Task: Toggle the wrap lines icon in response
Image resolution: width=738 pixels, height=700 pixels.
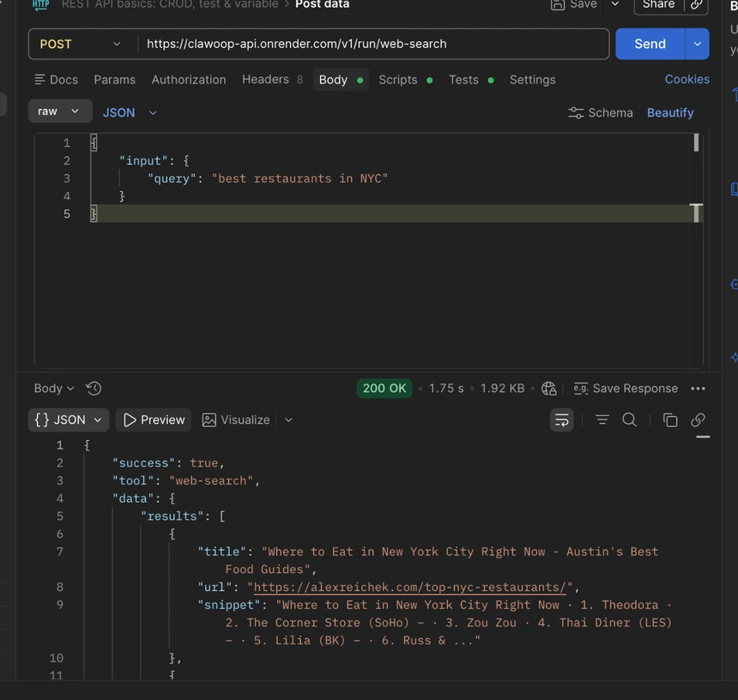Action: (x=561, y=419)
